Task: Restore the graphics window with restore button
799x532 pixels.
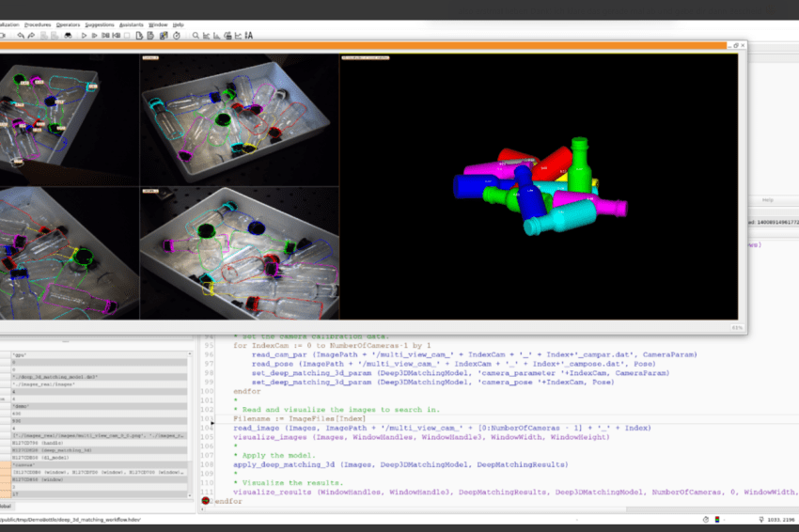Action: click(736, 45)
